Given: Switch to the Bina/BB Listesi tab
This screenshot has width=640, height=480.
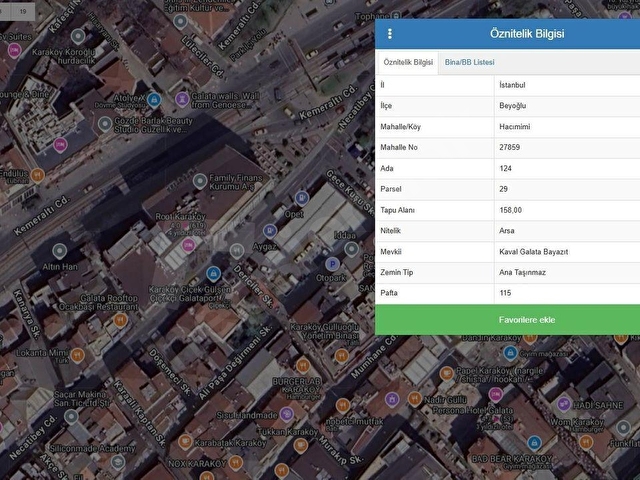Looking at the screenshot, I should [469, 62].
